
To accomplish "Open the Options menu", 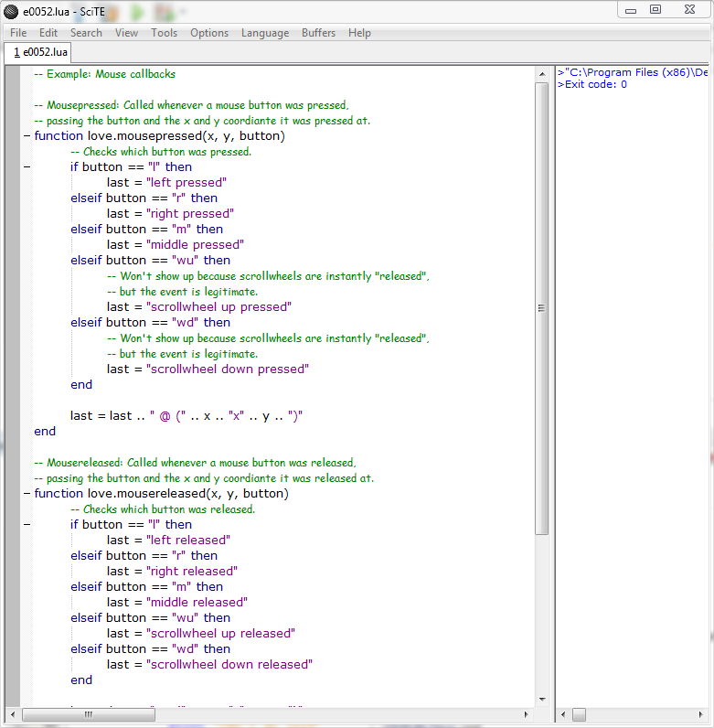I will [209, 33].
